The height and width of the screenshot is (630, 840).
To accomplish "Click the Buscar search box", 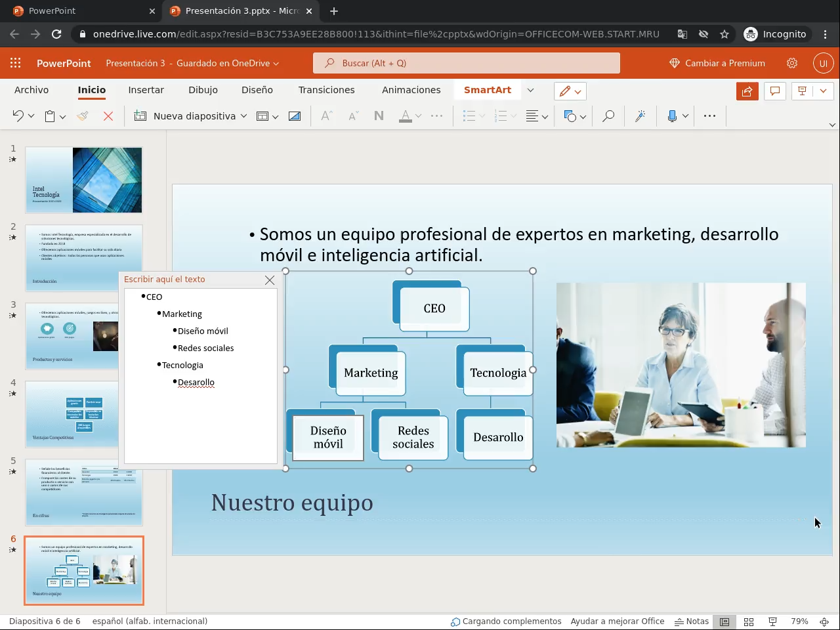I will pyautogui.click(x=467, y=63).
